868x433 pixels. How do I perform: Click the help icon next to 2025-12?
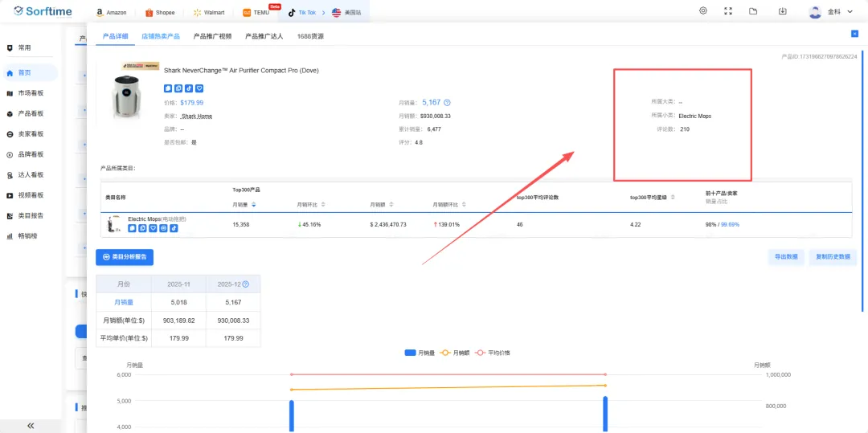click(246, 284)
